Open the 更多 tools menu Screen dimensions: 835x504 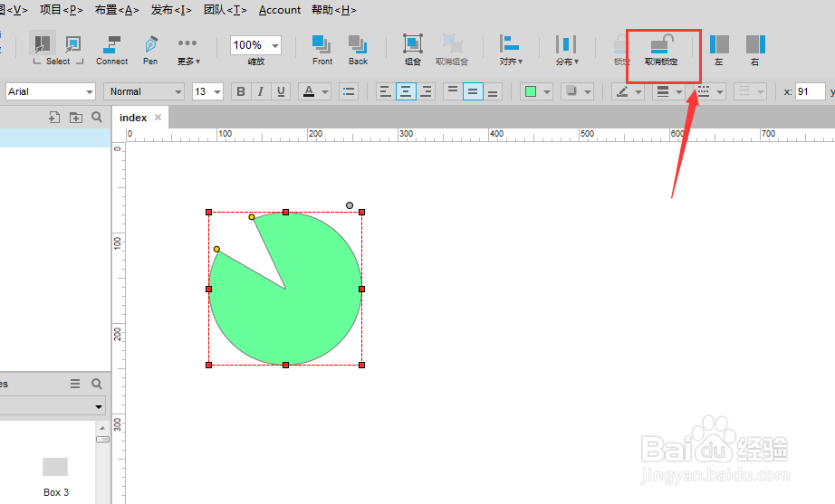187,50
